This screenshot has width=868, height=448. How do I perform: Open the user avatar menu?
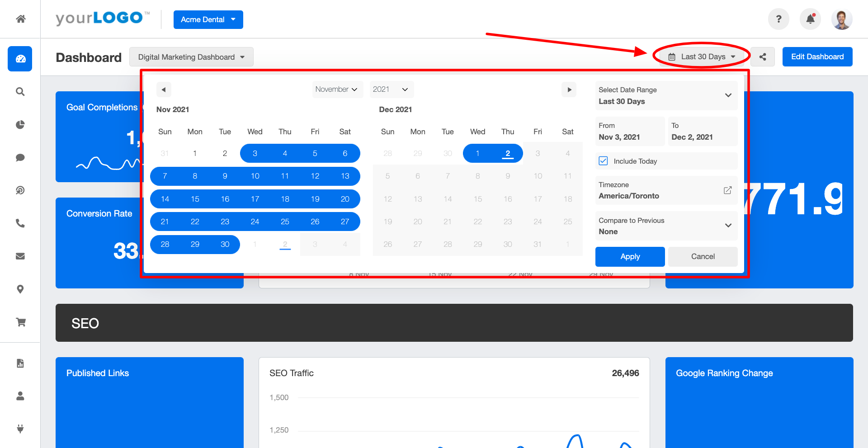(x=842, y=19)
